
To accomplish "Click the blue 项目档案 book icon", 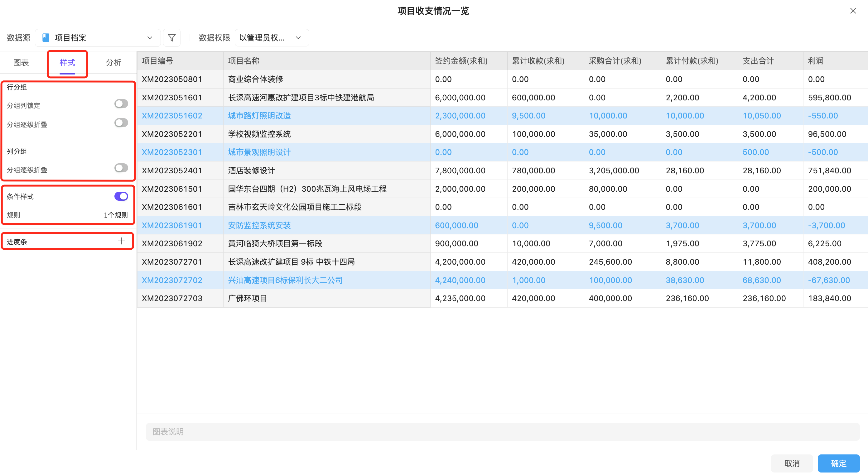I will pos(46,38).
